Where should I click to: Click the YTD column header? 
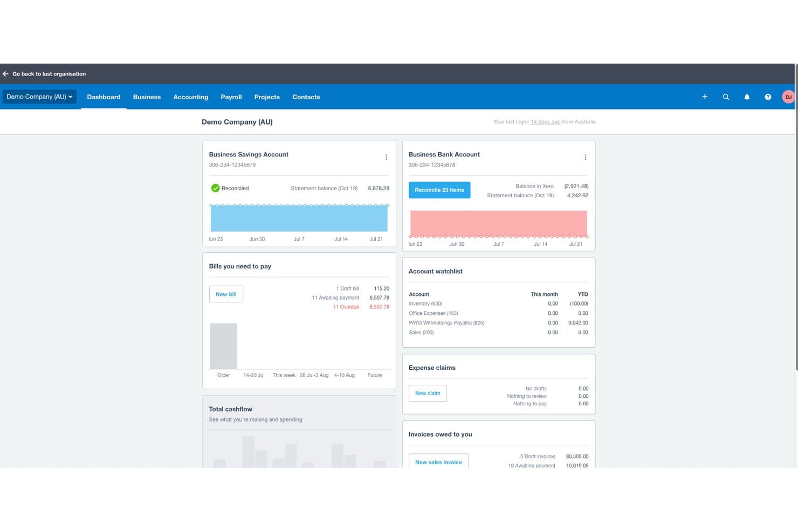pos(583,294)
